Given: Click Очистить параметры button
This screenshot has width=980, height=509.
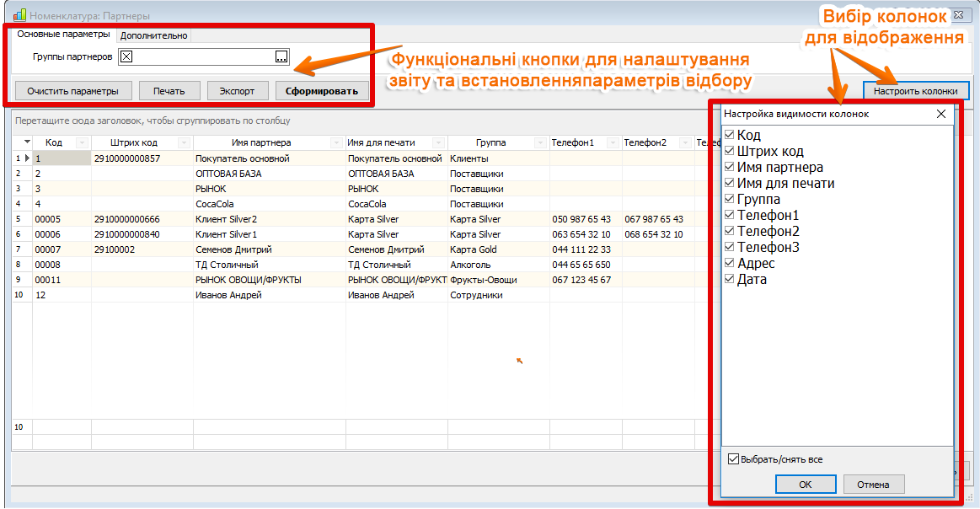Looking at the screenshot, I should tap(73, 91).
